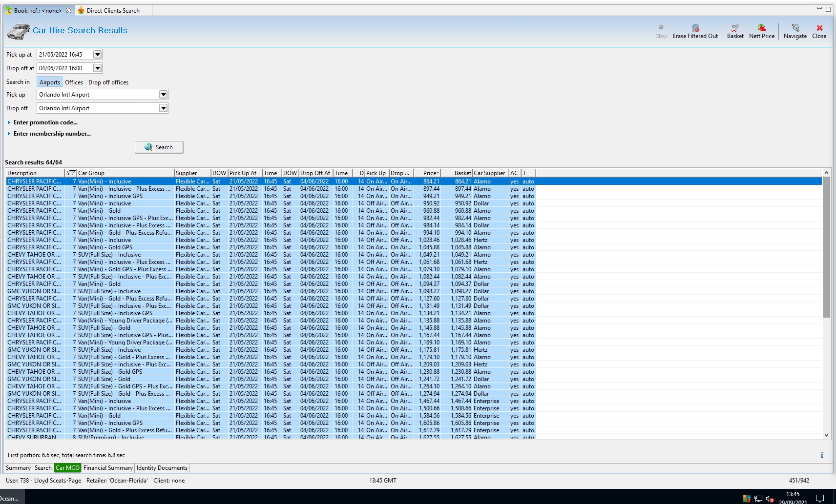
Task: Click Enterprise in the 1,467.44 row
Action: [486, 401]
